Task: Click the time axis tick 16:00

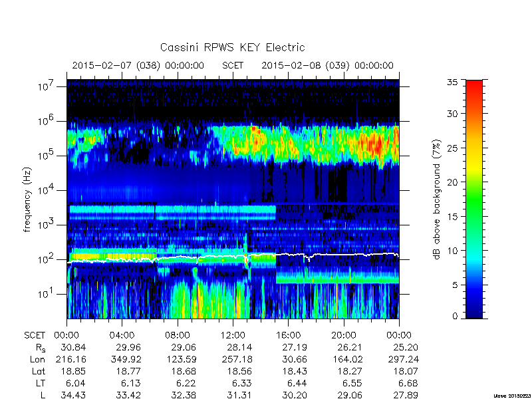Action: (288, 335)
